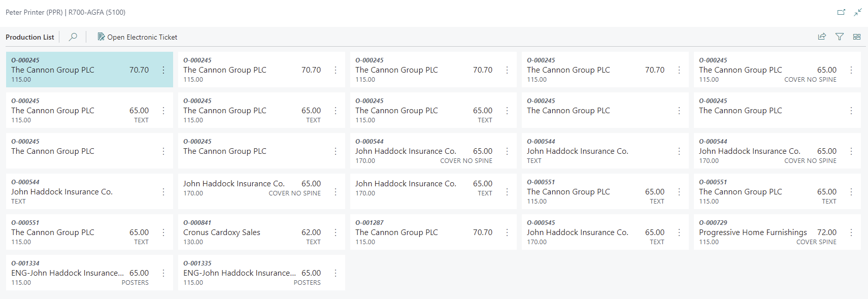Open options menu for Progressive Home Furnishings
This screenshot has width=868, height=299.
coord(851,232)
